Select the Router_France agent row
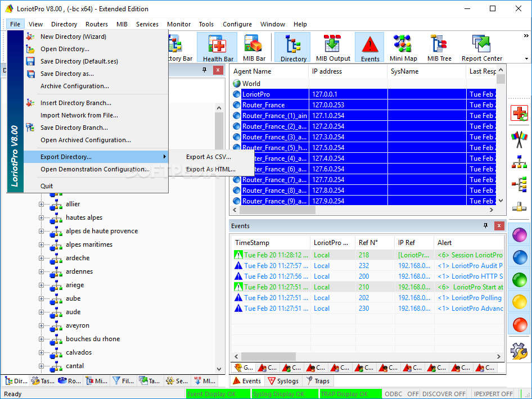This screenshot has height=399, width=532. [364, 105]
